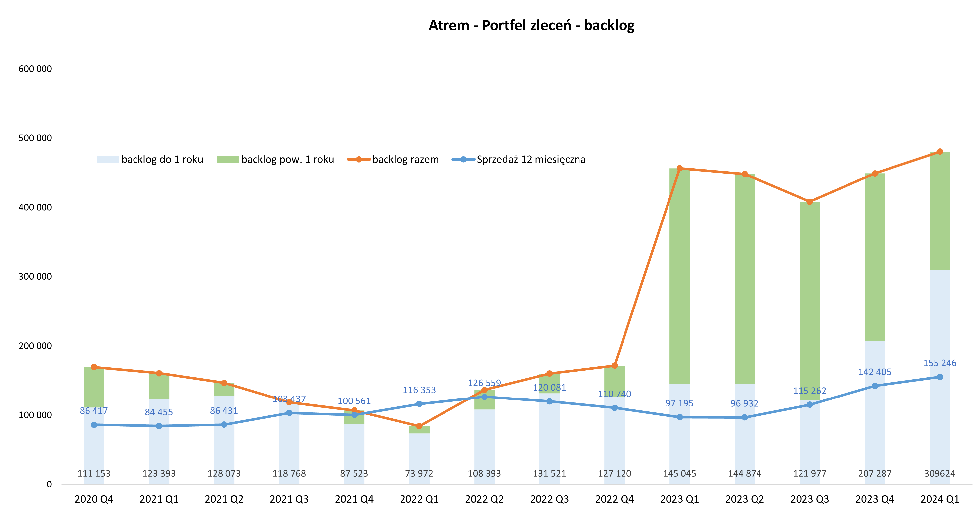Click the data label '111 153'
This screenshot has width=980, height=530.
(x=94, y=474)
